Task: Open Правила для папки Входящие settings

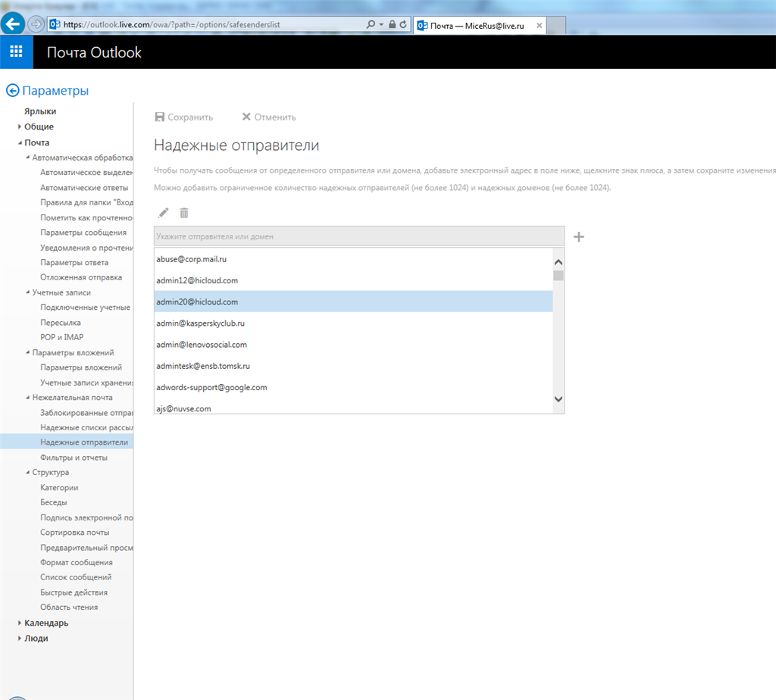Action: 86,202
